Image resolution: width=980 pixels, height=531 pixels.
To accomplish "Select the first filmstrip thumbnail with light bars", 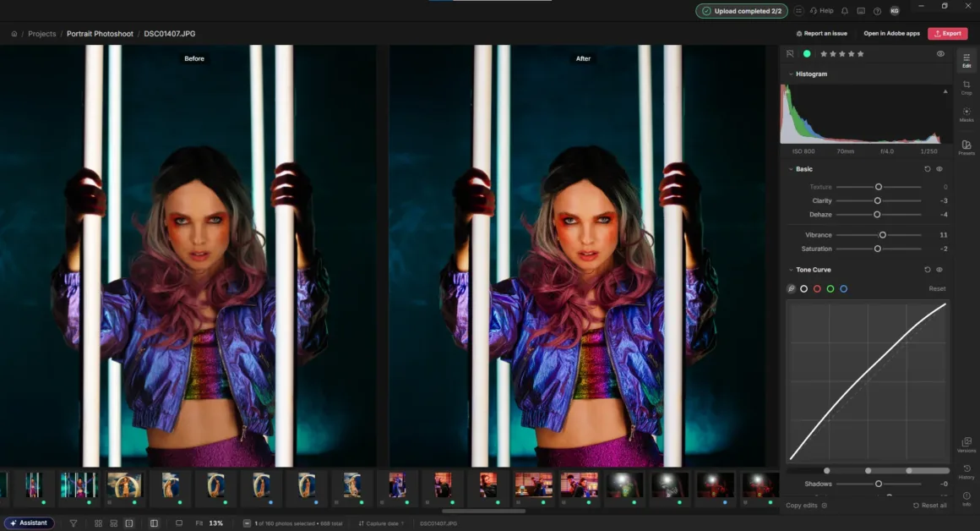I will coord(33,485).
